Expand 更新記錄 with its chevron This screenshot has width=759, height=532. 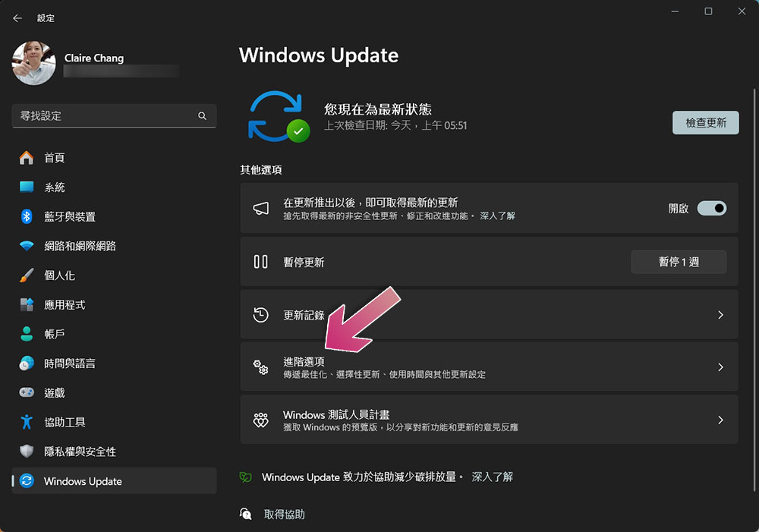tap(720, 315)
